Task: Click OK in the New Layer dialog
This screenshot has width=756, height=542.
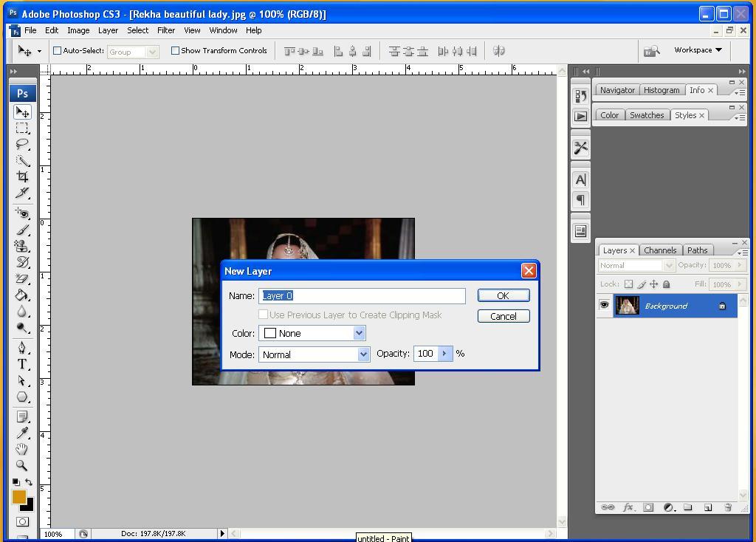Action: (504, 295)
